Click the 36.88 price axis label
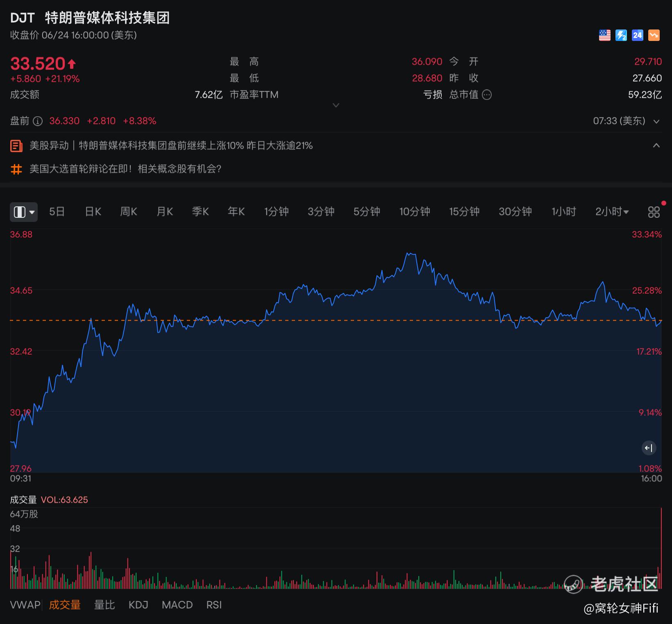Viewport: 672px width, 624px height. [x=21, y=235]
